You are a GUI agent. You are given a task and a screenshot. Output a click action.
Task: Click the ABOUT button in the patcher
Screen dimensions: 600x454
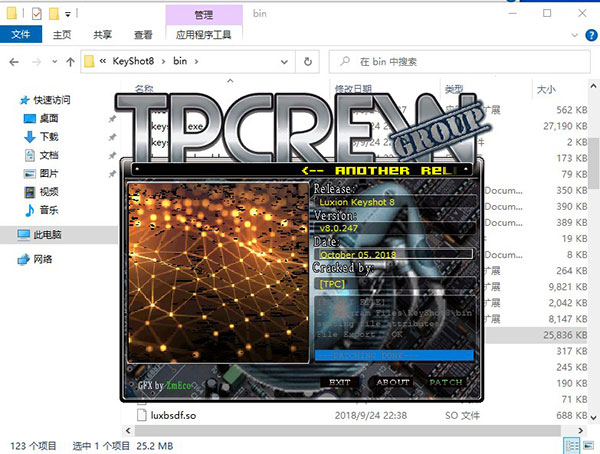point(393,382)
